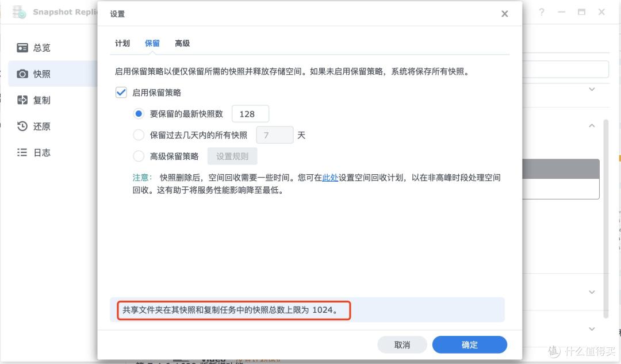The image size is (621, 364).
Task: Minimize the Snapshot Replication window
Action: pos(562,12)
